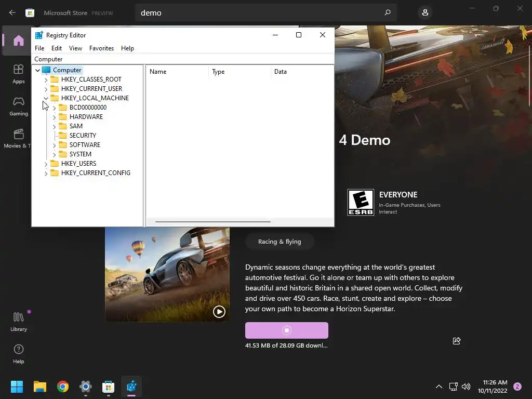Image resolution: width=532 pixels, height=399 pixels.
Task: Select the SAM key
Action: [76, 126]
